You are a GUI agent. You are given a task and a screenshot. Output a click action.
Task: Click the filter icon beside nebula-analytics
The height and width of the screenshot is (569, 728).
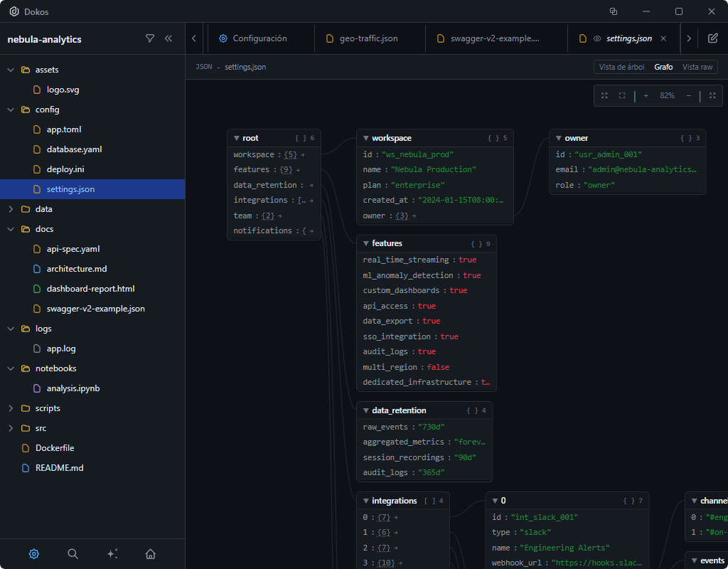tap(150, 39)
